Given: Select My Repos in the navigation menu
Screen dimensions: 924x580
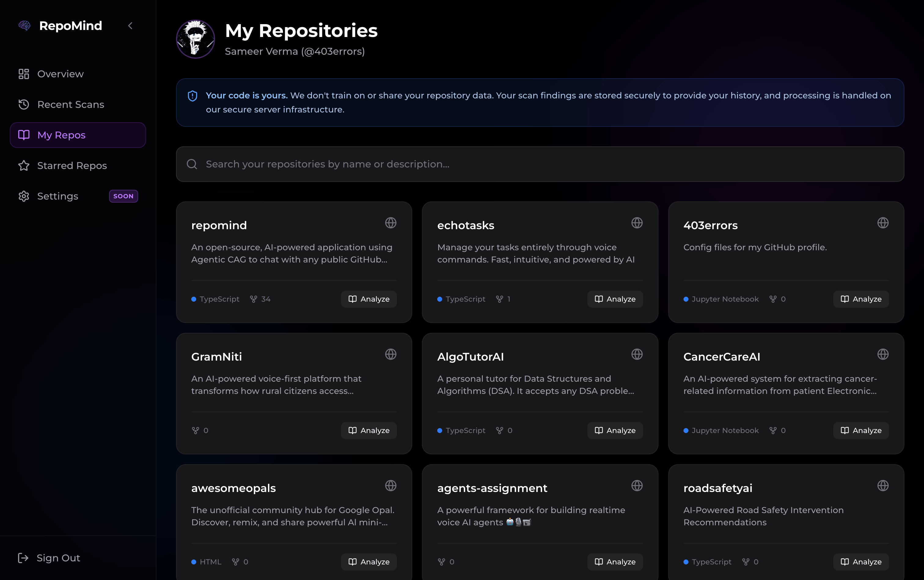Looking at the screenshot, I should pos(61,135).
